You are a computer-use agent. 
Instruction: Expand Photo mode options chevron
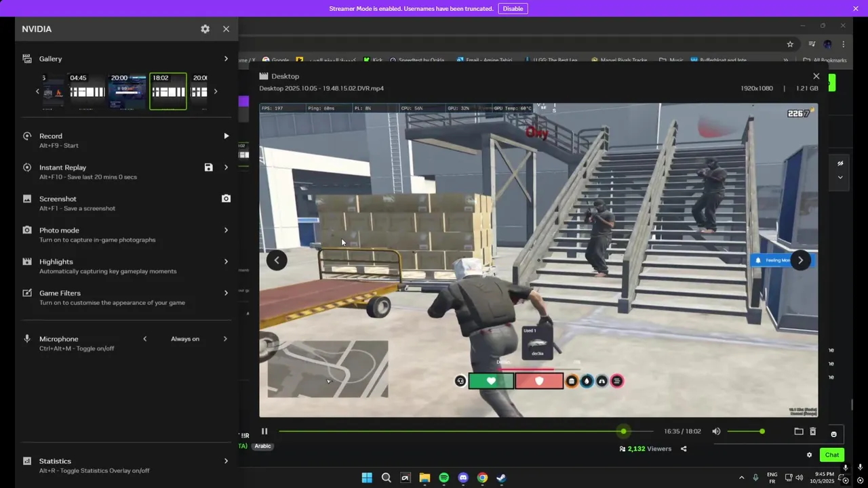(x=226, y=230)
